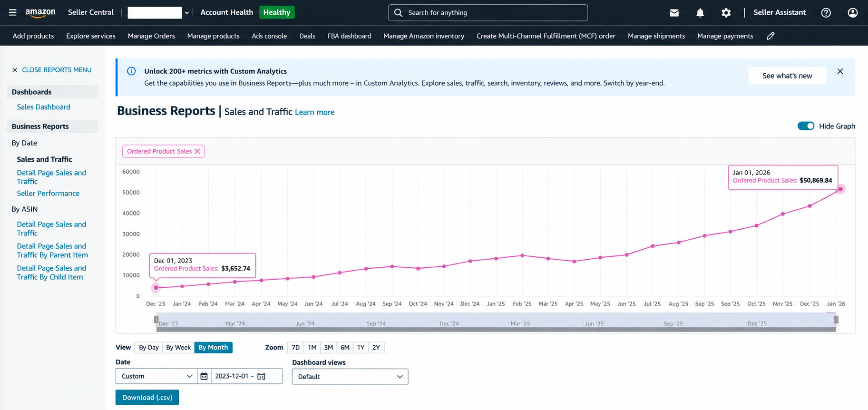This screenshot has height=410, width=868.
Task: Open the user account profile icon
Action: 853,13
